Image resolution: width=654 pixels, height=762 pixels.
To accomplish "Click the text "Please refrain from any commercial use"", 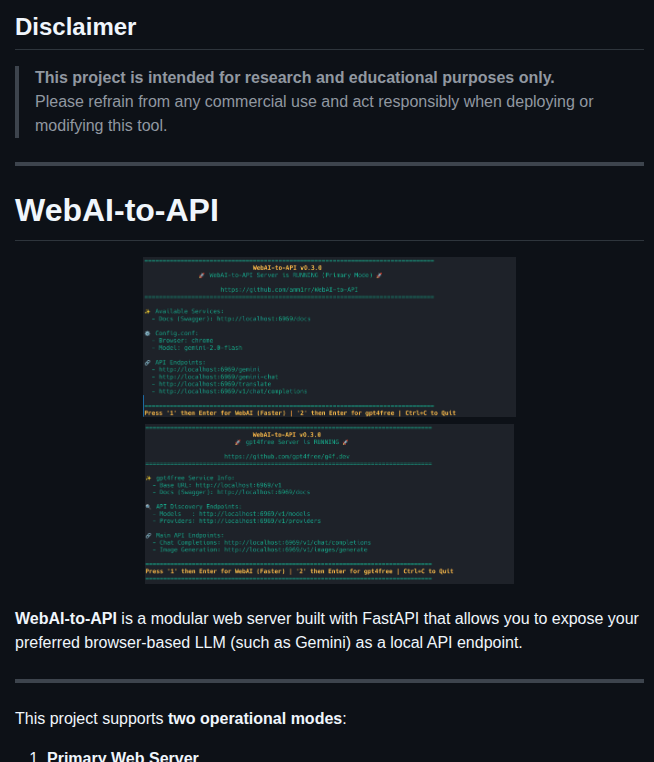I will pyautogui.click(x=176, y=102).
